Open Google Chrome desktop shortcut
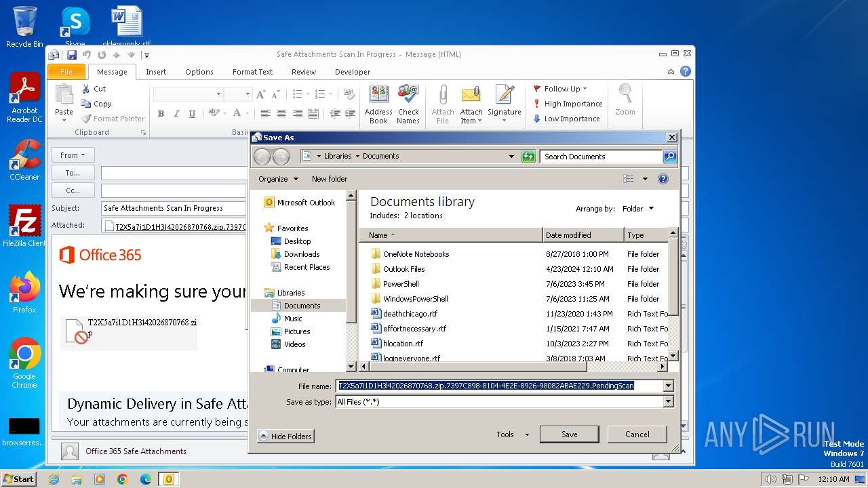 (24, 363)
